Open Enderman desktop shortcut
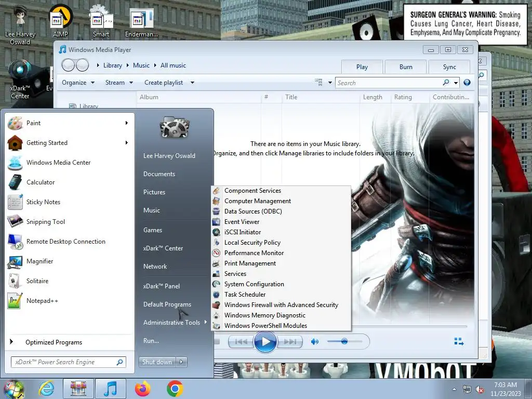Screen dimensions: 532x399 [x=141, y=23]
